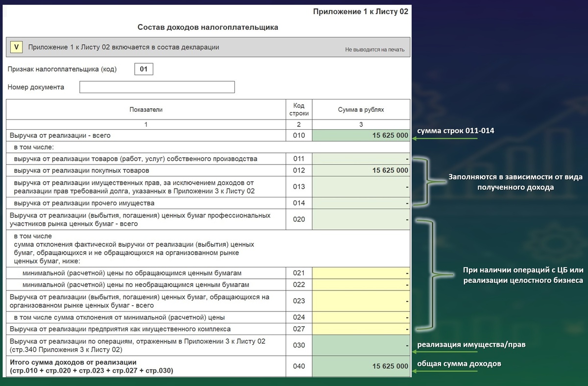Image resolution: width=588 pixels, height=386 pixels.
Task: Click the yellow amount cell for row 022
Action: pos(361,285)
